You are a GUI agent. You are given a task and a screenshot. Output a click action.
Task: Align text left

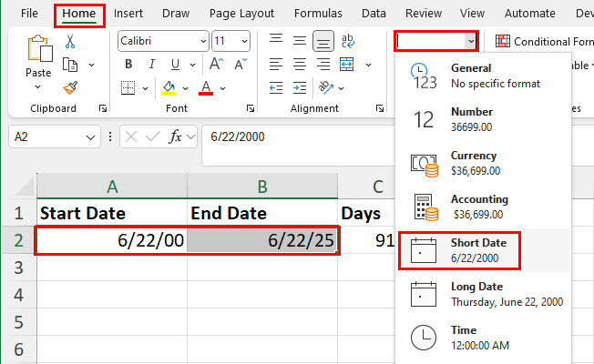[x=276, y=65]
